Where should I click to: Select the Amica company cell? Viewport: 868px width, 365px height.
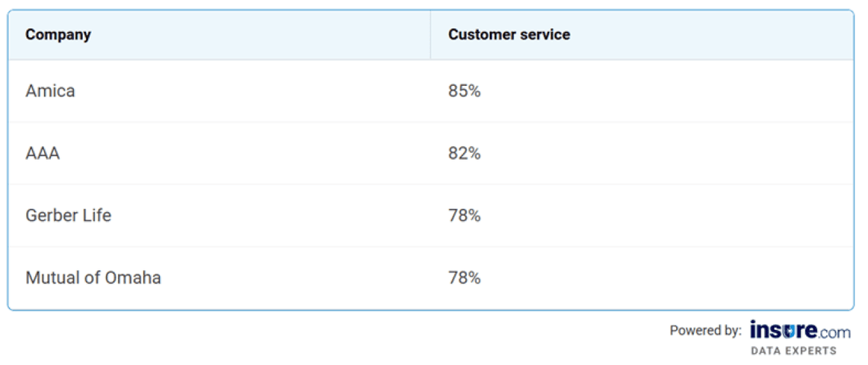point(50,91)
